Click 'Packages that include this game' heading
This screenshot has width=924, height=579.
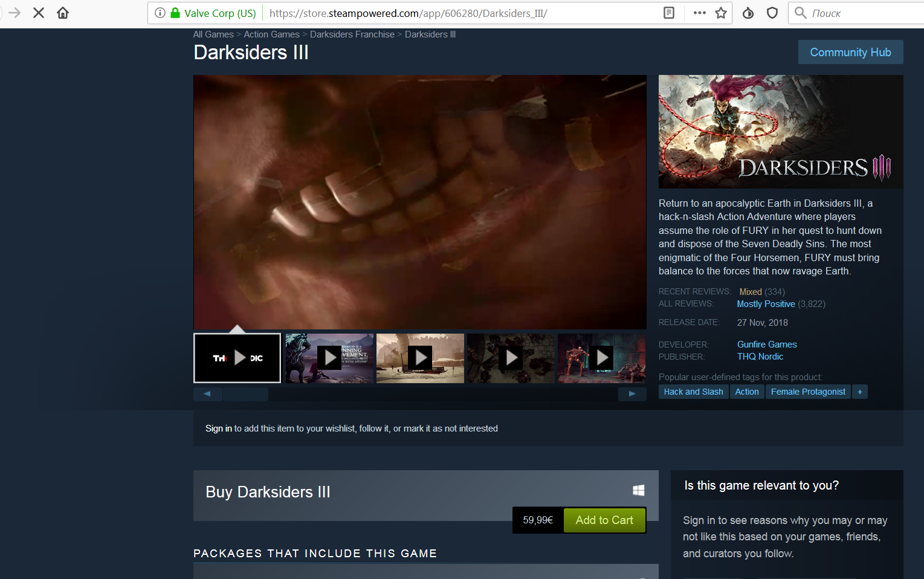315,554
